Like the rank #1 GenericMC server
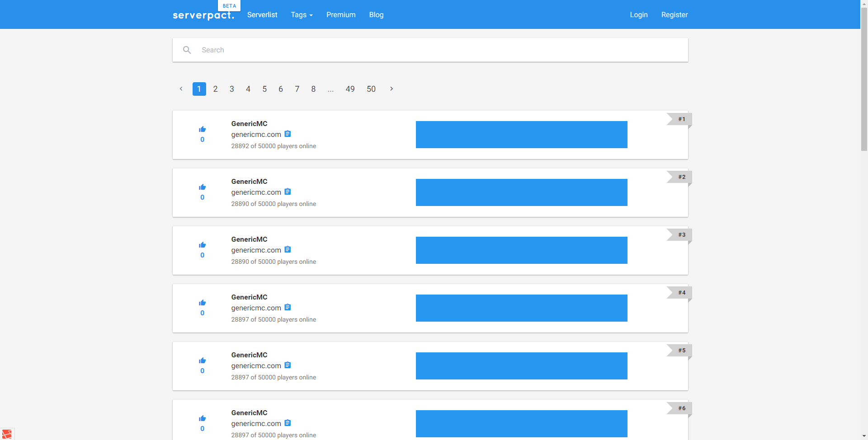Screen dimensions: 868x440 tap(202, 129)
